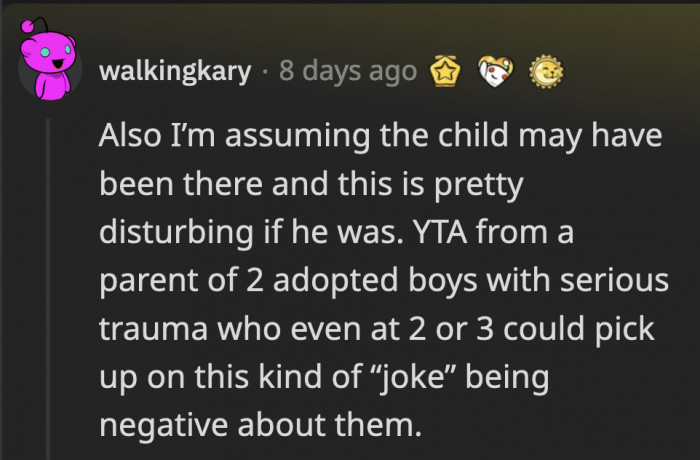Viewport: 700px width, 460px height.
Task: Click the heart-shaped wholesome award icon
Action: 495,72
